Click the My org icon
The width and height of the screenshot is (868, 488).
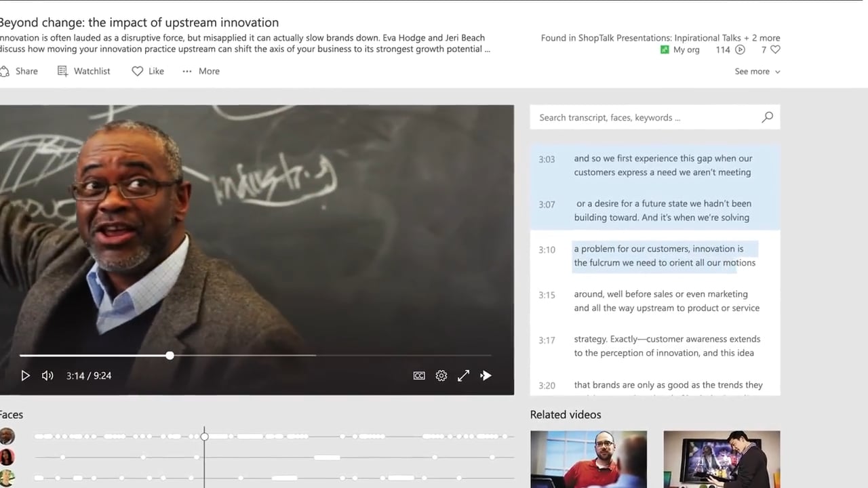[665, 49]
